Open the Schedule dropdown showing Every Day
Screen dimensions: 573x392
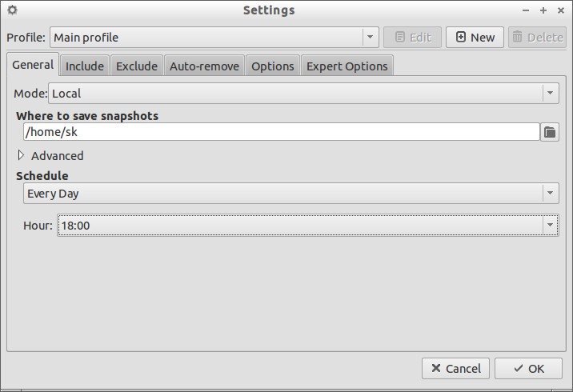tap(291, 194)
